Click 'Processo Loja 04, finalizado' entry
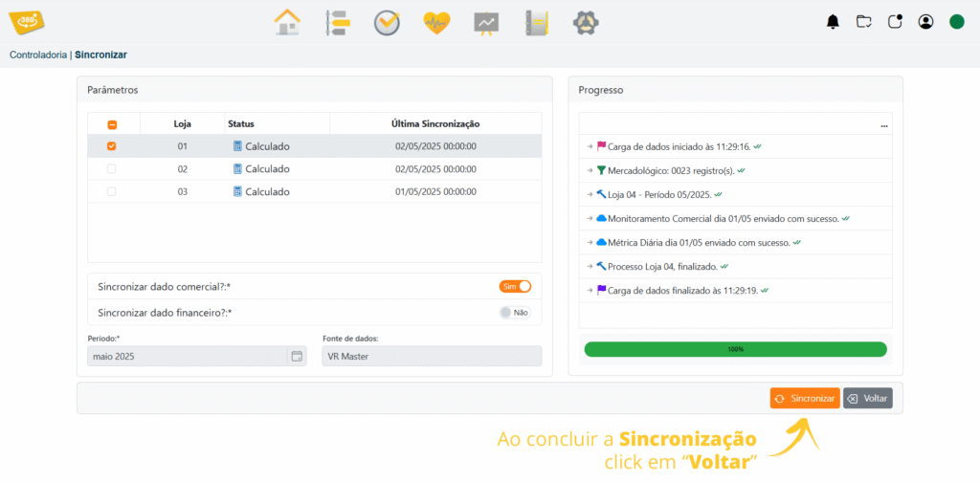The width and height of the screenshot is (980, 483). pyautogui.click(x=736, y=266)
